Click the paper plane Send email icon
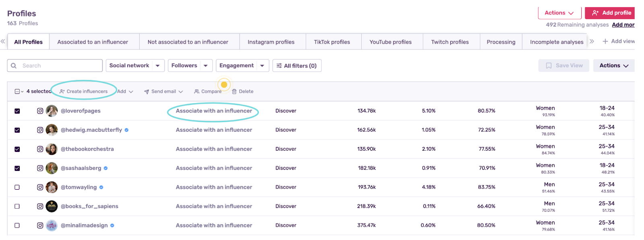Screen dimensions: 644x240 point(147,92)
